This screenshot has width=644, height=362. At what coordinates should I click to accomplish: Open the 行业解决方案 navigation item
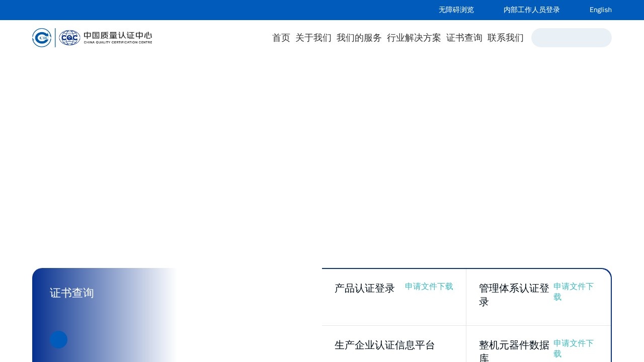point(414,38)
